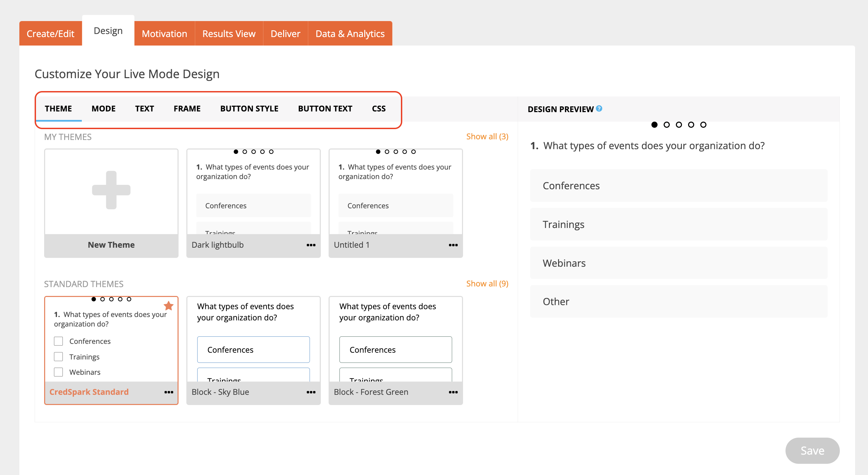868x475 pixels.
Task: Select the second preview pagination dot
Action: 666,125
